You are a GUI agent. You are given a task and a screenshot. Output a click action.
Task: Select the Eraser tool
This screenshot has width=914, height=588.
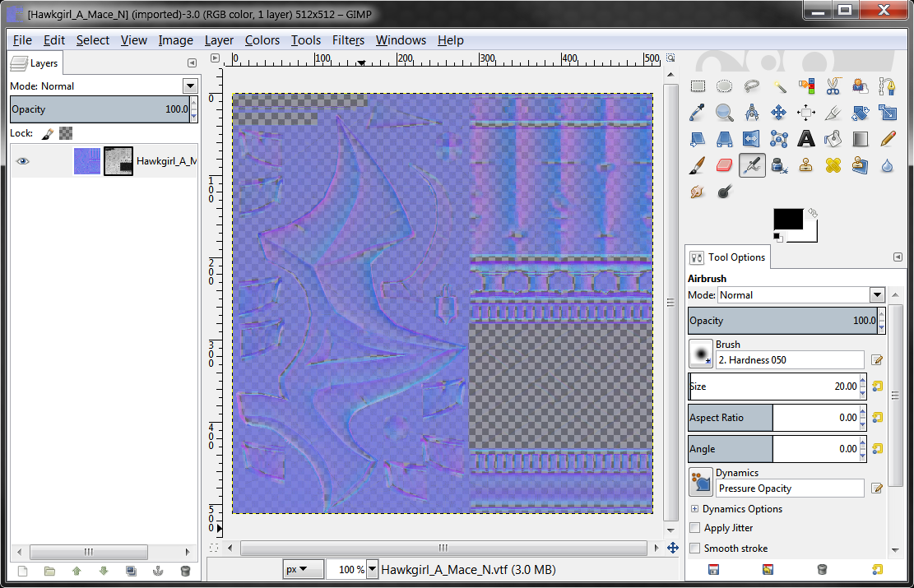[725, 165]
